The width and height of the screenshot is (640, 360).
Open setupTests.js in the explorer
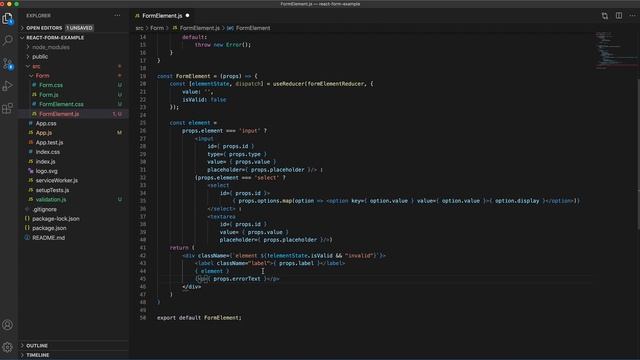tap(52, 190)
